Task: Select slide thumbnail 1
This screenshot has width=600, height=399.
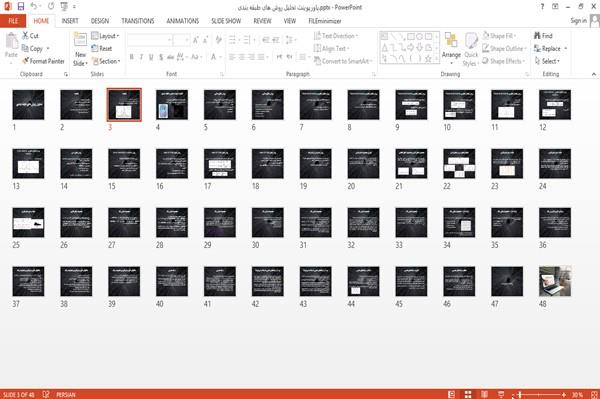Action: pos(28,105)
